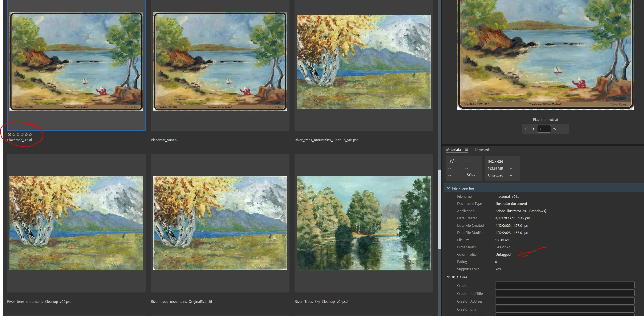This screenshot has height=316, width=644.
Task: Click the content panel vertical scrollbar
Action: [x=439, y=210]
